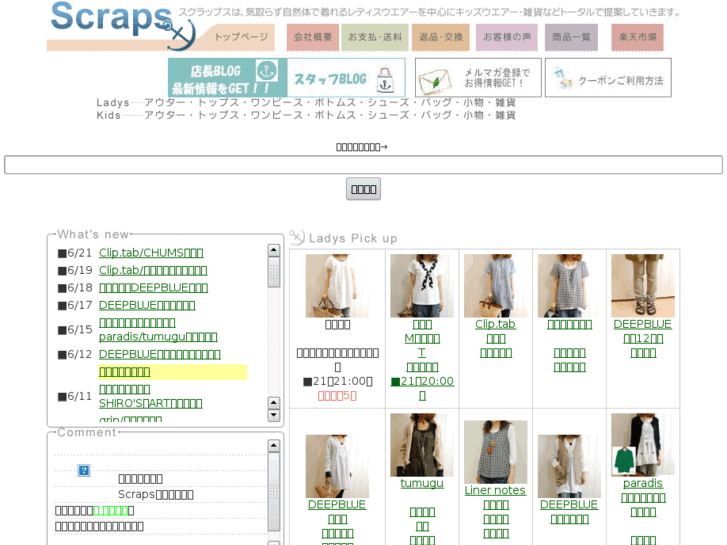Open second-row DEEPBLUE white tunic thumbnail

[x=338, y=466]
